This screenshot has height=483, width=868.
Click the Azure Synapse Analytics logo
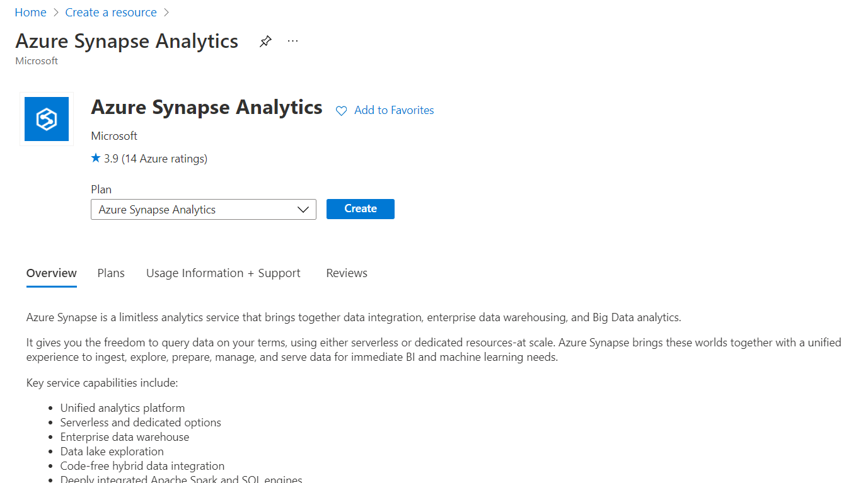[x=47, y=119]
